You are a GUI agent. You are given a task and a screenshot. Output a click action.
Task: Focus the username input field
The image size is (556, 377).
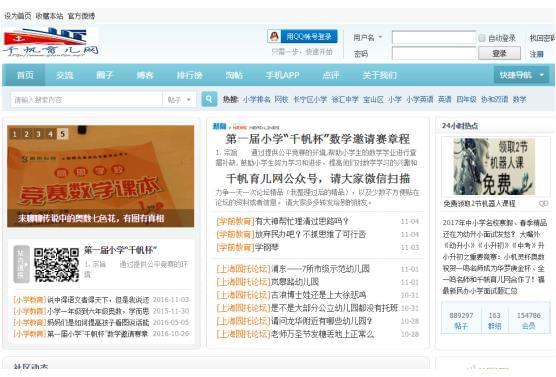pyautogui.click(x=434, y=37)
